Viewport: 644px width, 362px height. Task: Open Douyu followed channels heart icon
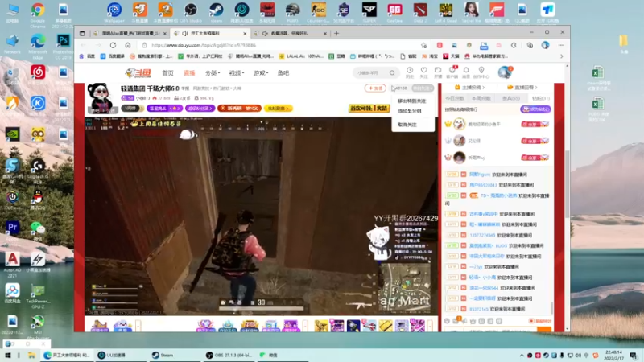pos(424,72)
